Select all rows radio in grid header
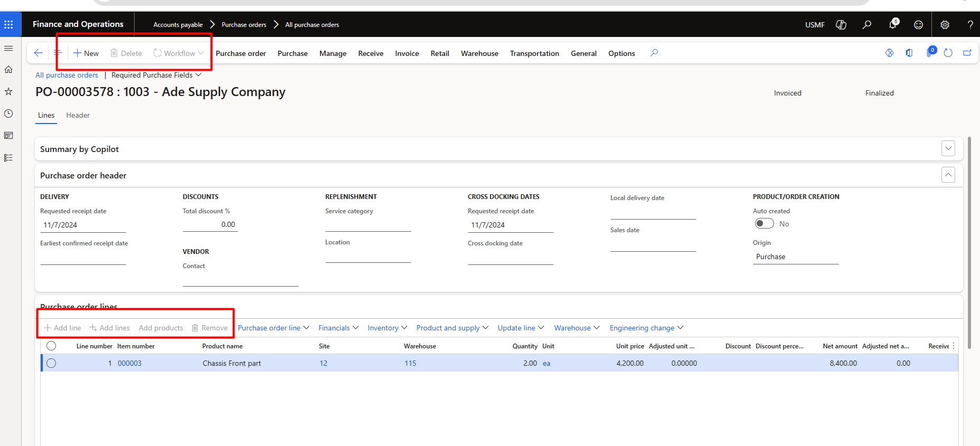Viewport: 980px width, 446px height. click(x=51, y=346)
